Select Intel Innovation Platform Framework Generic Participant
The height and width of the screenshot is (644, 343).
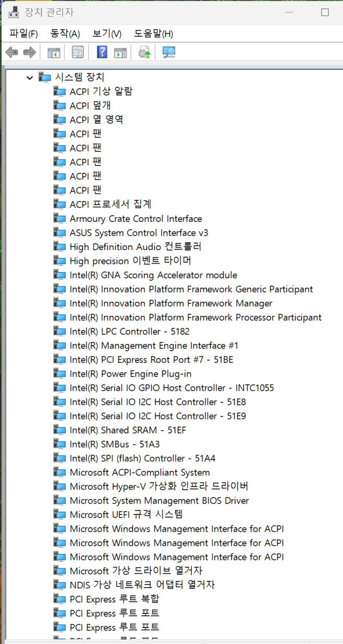tap(191, 289)
